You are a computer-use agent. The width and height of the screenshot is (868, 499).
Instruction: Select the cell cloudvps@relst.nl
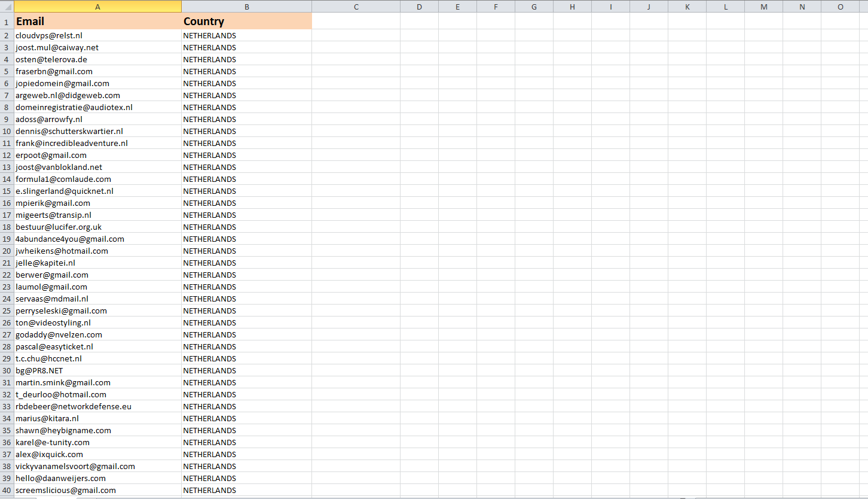pyautogui.click(x=97, y=35)
